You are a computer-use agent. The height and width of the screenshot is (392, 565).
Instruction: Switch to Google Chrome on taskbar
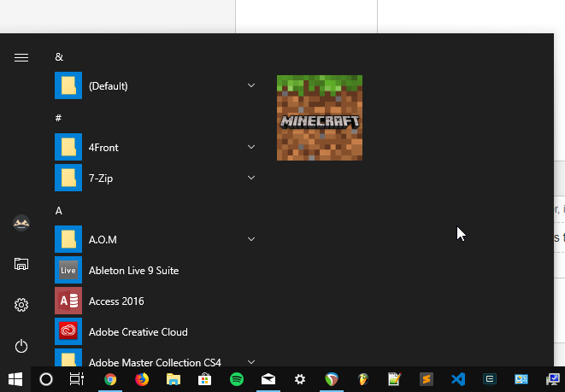pos(110,379)
